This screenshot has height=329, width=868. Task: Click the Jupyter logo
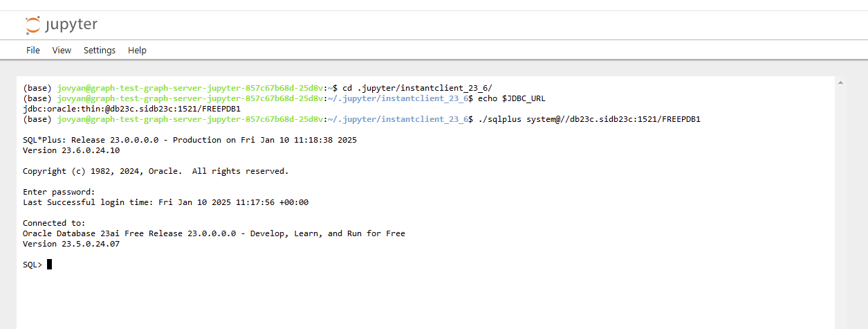(x=61, y=26)
